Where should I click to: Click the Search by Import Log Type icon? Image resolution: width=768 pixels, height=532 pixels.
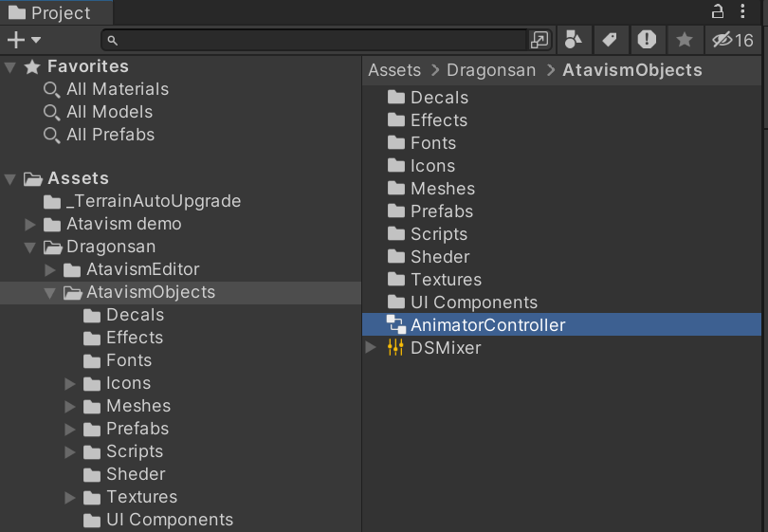(647, 40)
